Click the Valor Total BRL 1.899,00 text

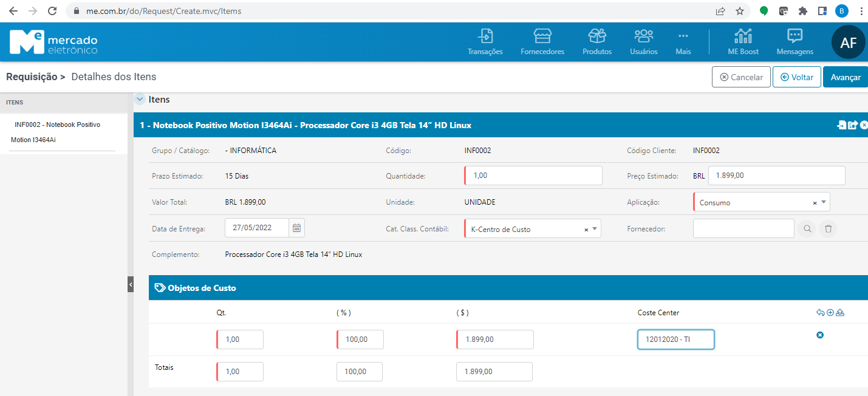click(x=245, y=202)
